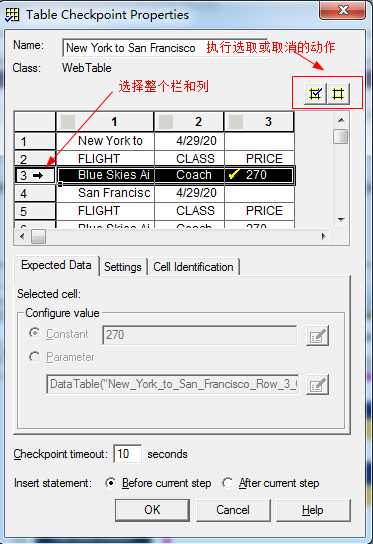
Task: Click the DataTable parameter field
Action: [x=172, y=384]
